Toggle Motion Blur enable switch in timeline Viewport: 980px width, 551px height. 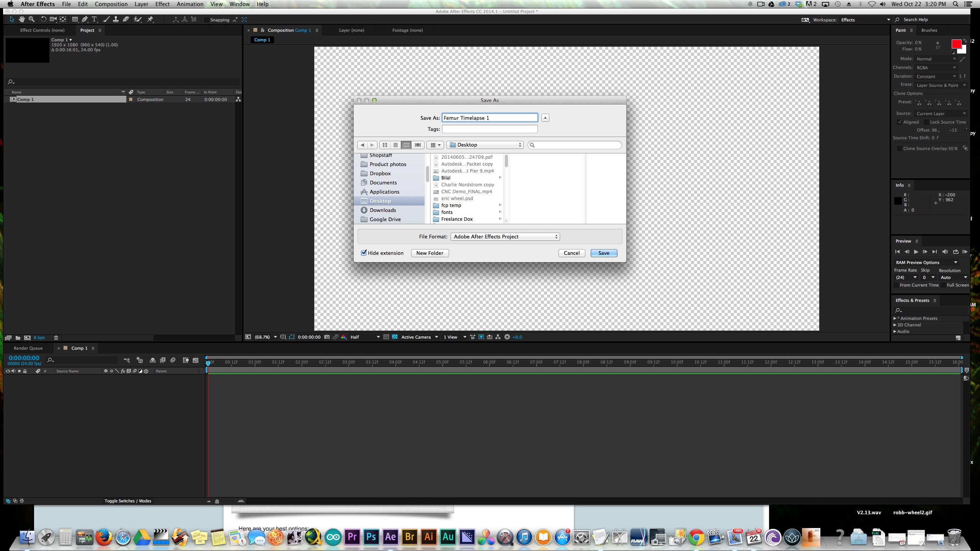173,360
